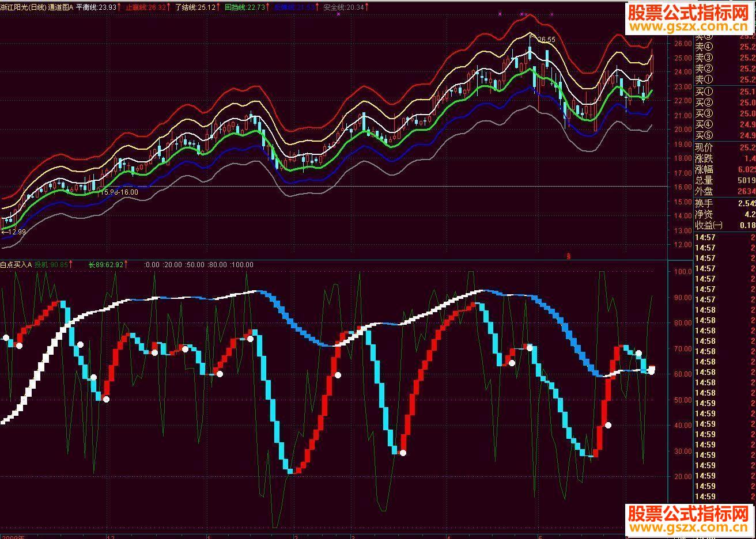Select the 卖③ order book row

click(725, 58)
